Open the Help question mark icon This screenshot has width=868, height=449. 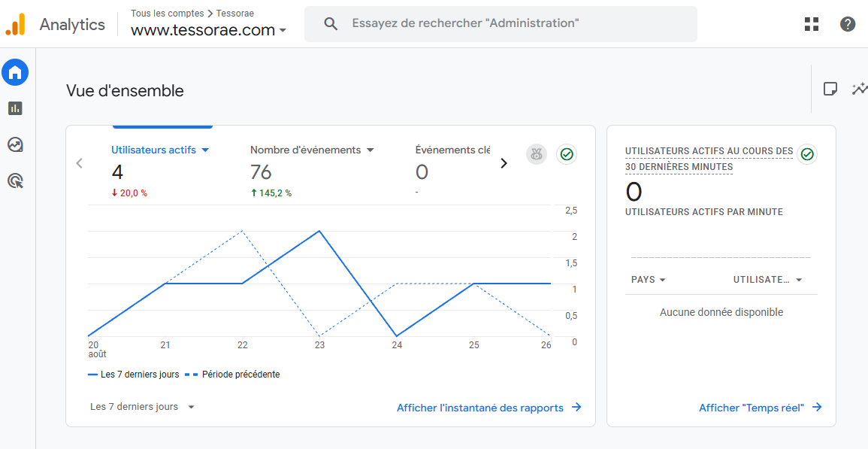(x=848, y=24)
